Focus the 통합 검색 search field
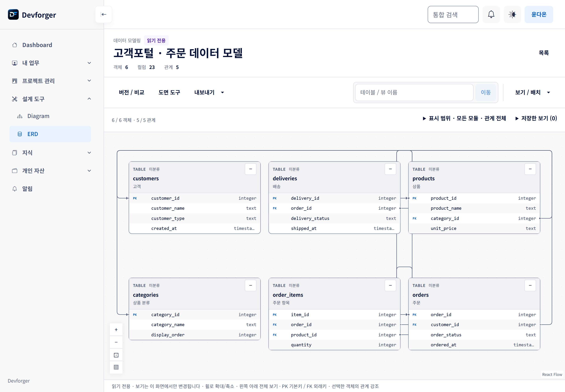The image size is (565, 392). 453,15
